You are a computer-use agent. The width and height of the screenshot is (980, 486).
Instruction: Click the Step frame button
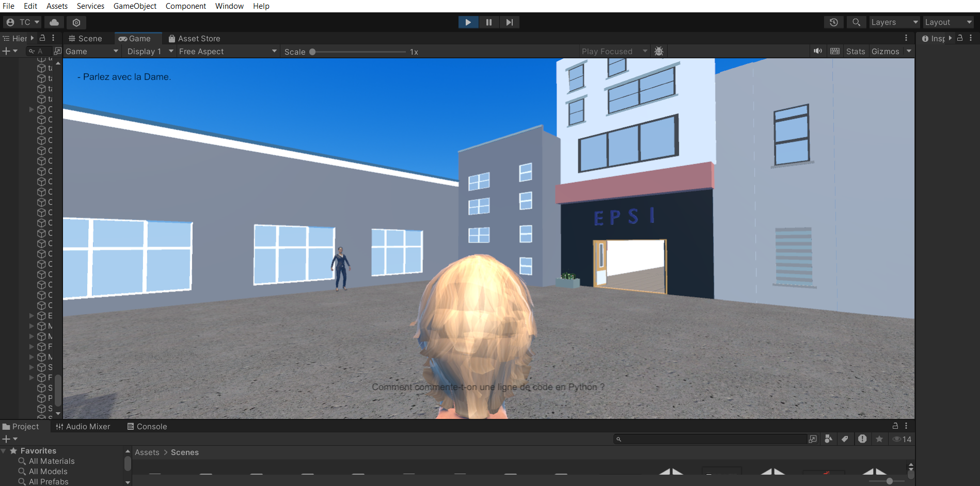click(x=509, y=22)
